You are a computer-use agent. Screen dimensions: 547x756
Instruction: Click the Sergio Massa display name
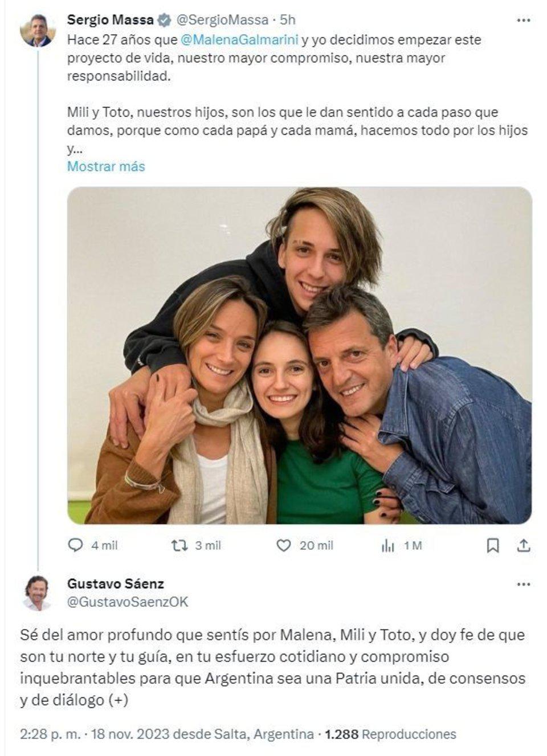(110, 20)
